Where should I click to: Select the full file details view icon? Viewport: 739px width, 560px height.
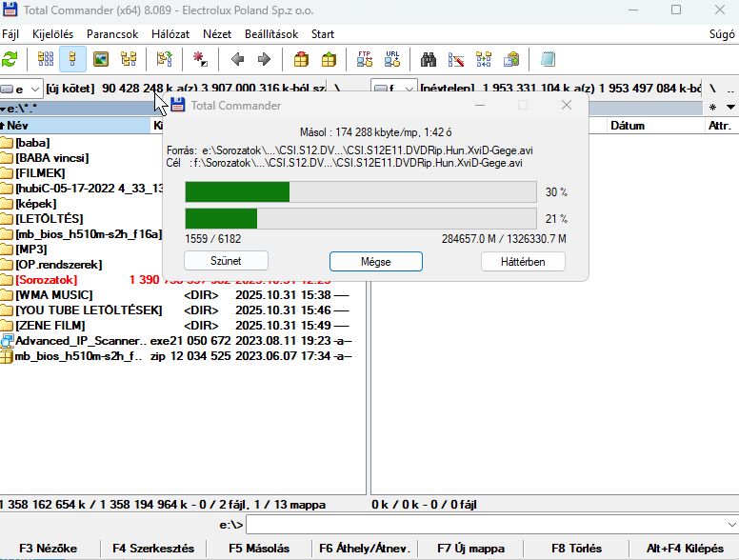(72, 59)
